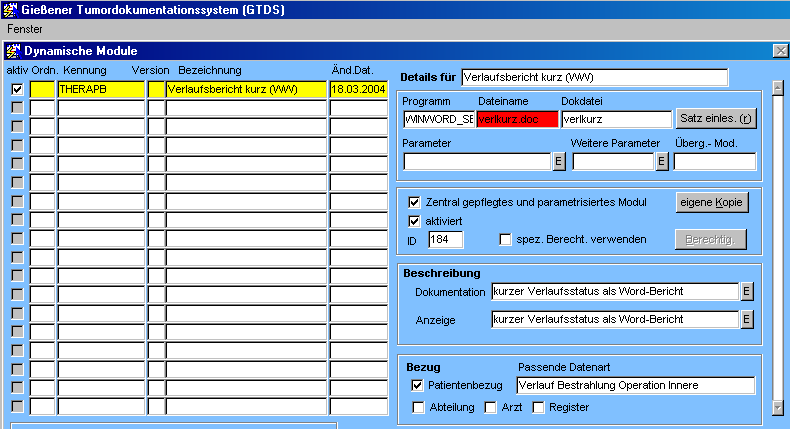Toggle the aktiviert checkbox
This screenshot has width=790, height=429.
(415, 220)
